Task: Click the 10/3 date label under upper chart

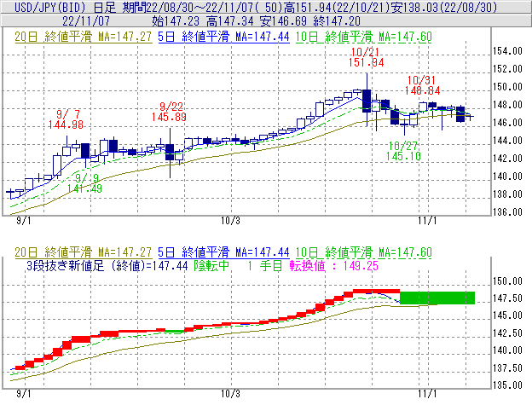Action: (x=230, y=221)
